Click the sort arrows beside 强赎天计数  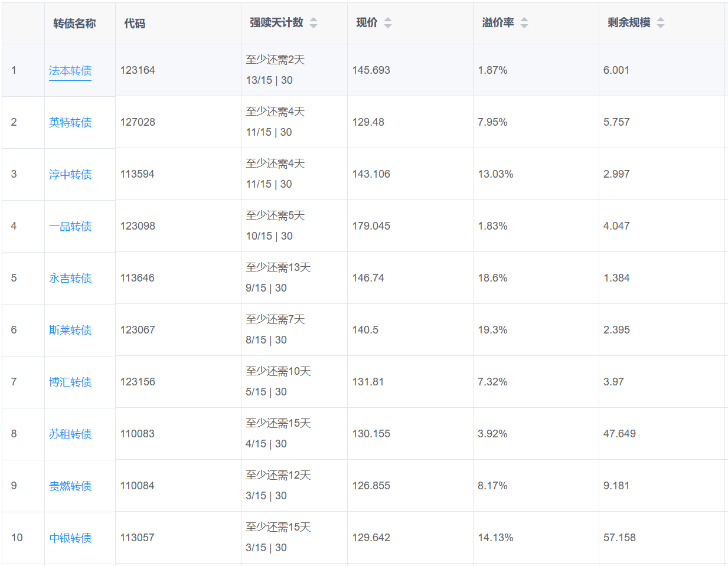coord(314,23)
